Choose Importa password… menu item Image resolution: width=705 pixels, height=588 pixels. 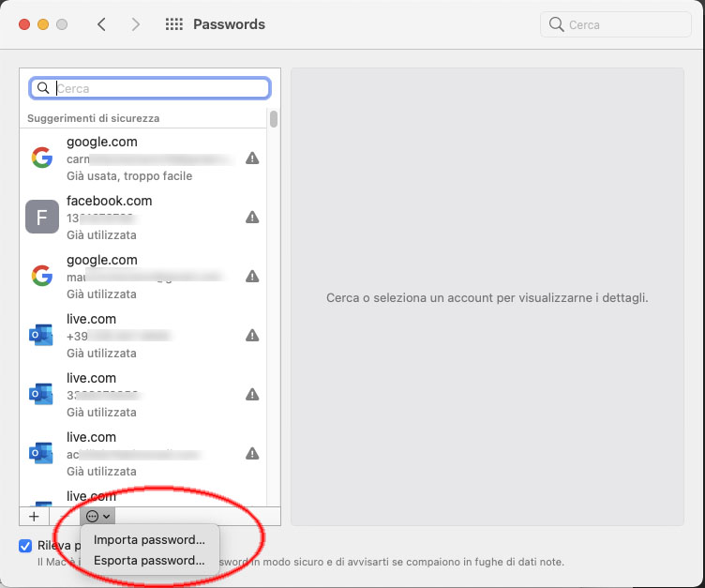(149, 539)
